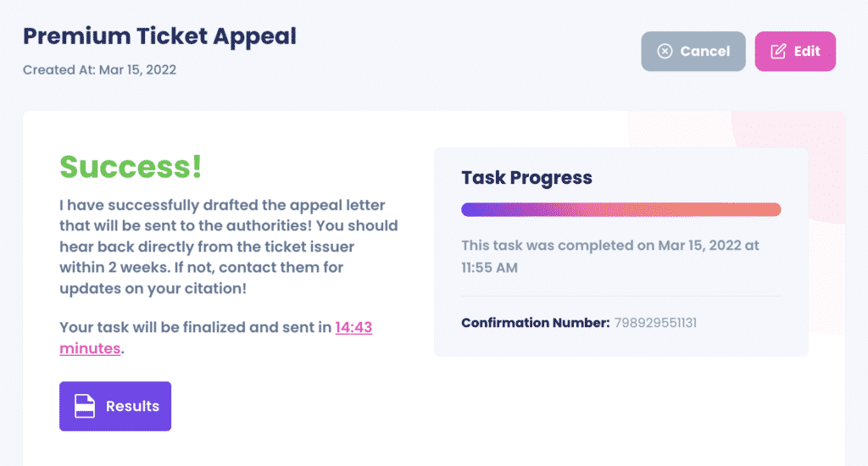Click the task completed timestamp text
The image size is (868, 466).
pos(609,246)
